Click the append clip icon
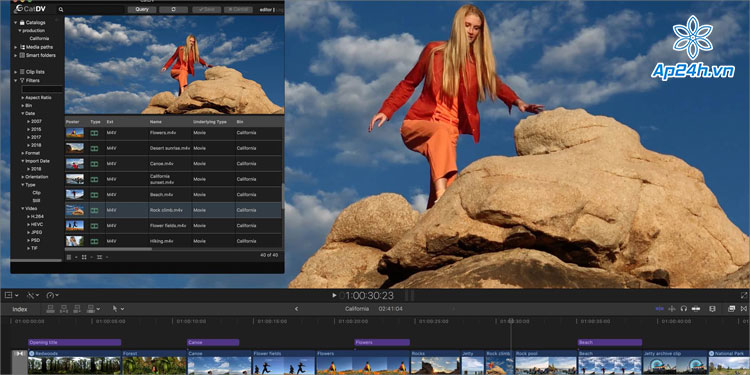This screenshot has height=375, width=750. pos(77,309)
